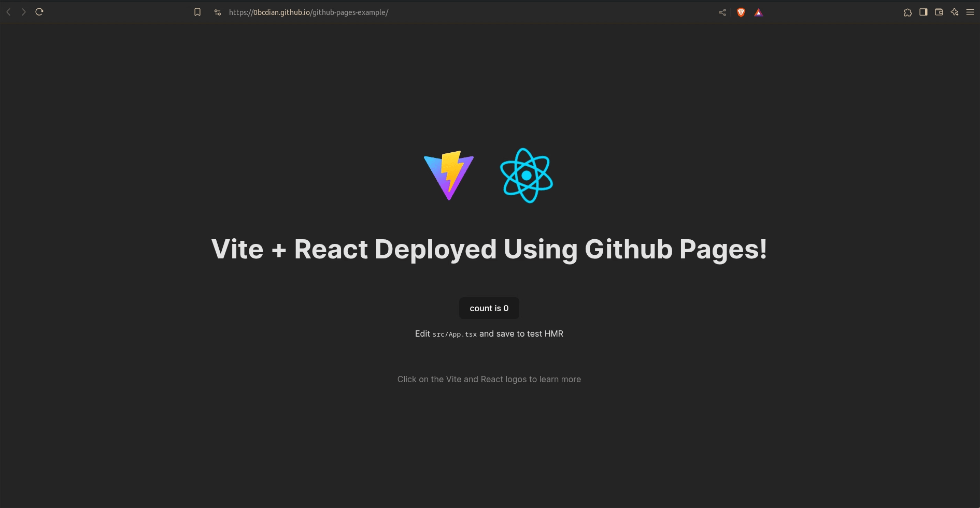Share this page using the share icon
Image resolution: width=980 pixels, height=508 pixels.
(x=722, y=12)
